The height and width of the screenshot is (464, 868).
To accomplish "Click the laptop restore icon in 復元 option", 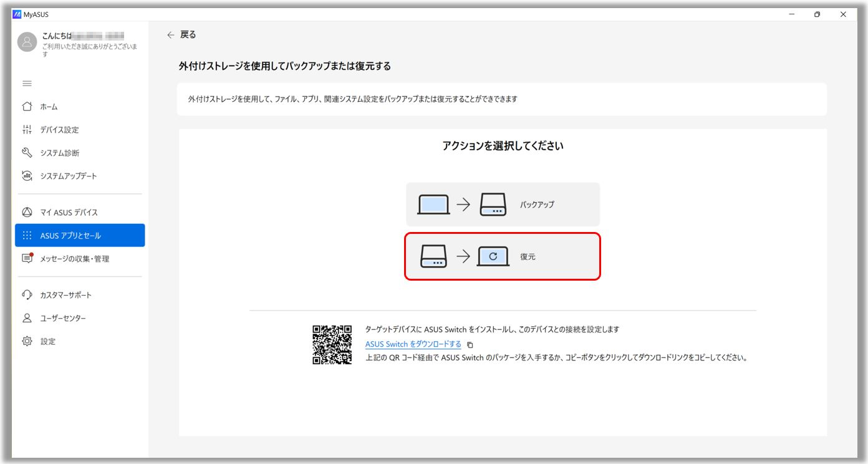I will click(x=493, y=256).
